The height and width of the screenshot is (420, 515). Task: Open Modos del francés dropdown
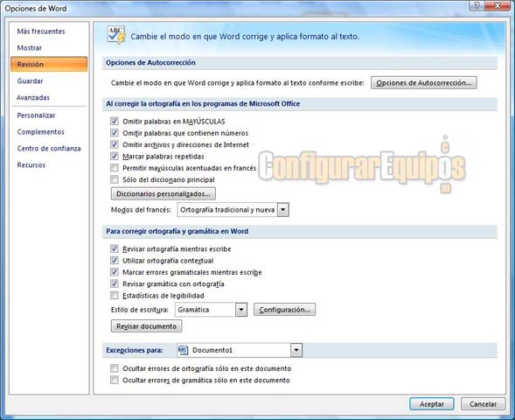(283, 210)
